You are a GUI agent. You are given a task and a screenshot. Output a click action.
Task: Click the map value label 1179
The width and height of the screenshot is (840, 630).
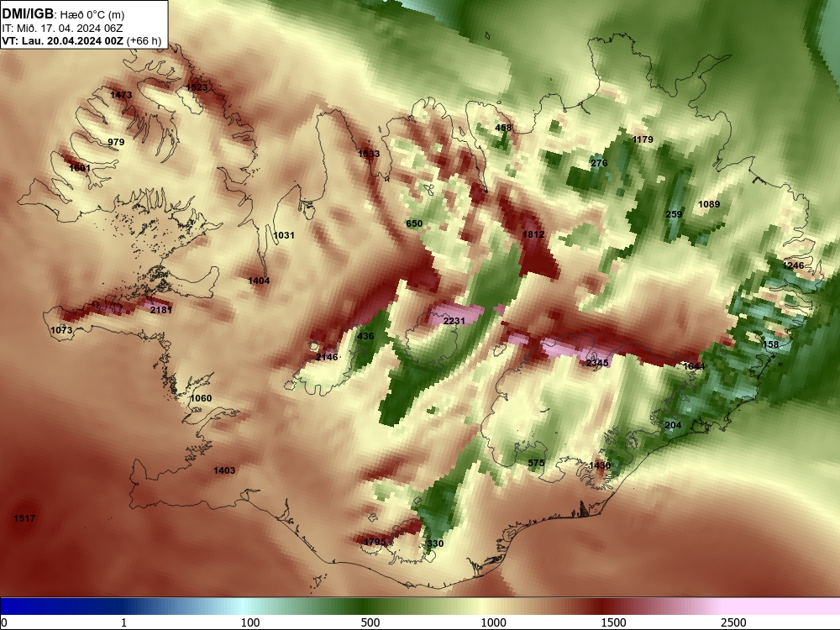tap(643, 139)
